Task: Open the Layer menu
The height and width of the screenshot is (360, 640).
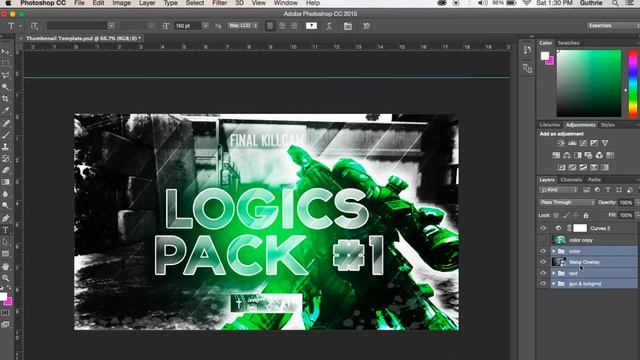Action: 147,3
